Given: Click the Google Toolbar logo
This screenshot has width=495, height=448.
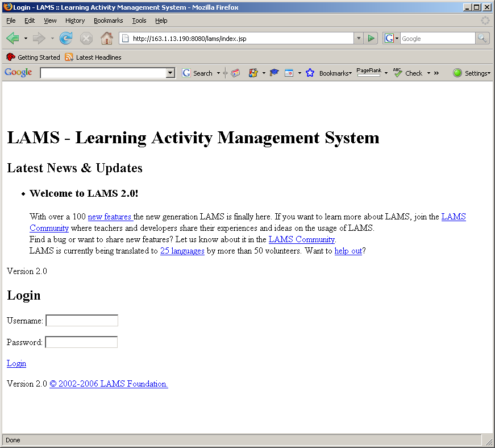Looking at the screenshot, I should tap(18, 73).
